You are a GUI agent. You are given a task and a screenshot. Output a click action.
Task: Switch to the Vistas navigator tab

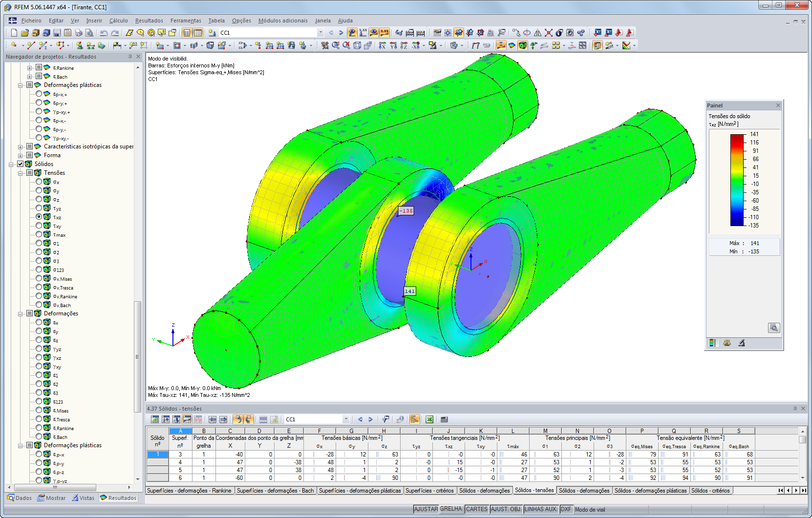click(83, 498)
